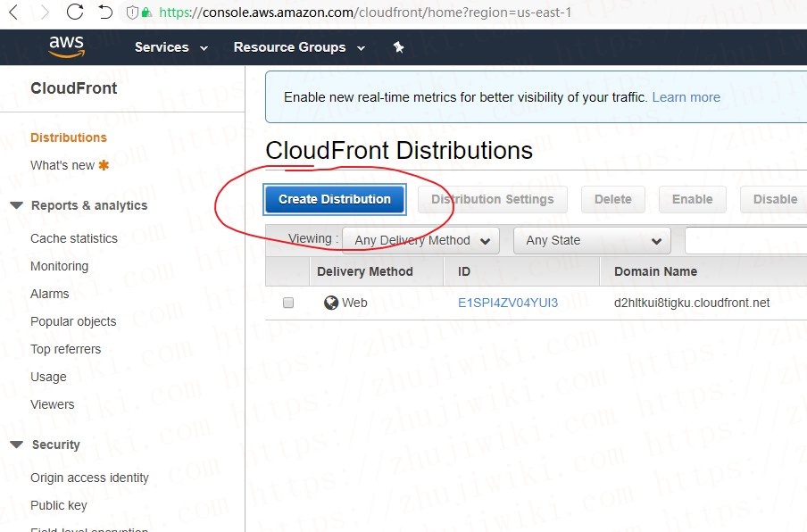Screen dimensions: 807x532
Task: Click the Create Distribution button
Action: (x=335, y=199)
